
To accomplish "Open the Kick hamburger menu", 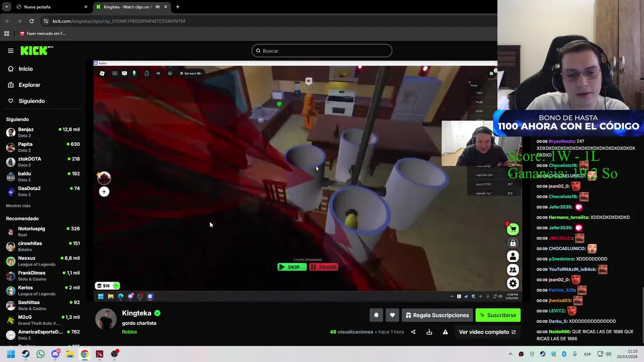I will coord(11,51).
